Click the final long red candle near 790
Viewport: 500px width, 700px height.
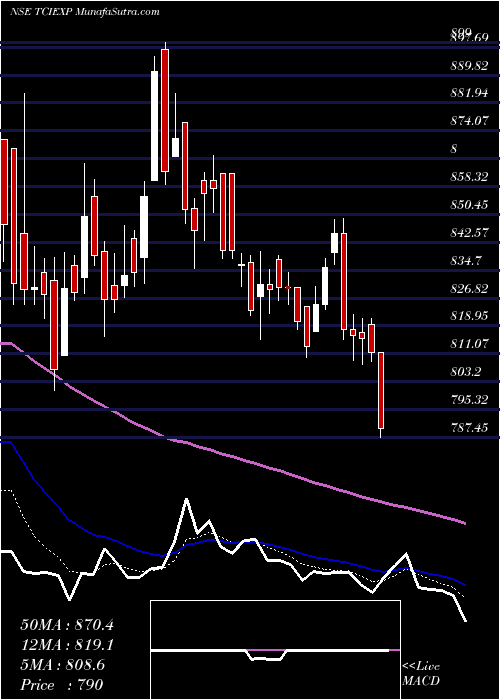pos(381,391)
